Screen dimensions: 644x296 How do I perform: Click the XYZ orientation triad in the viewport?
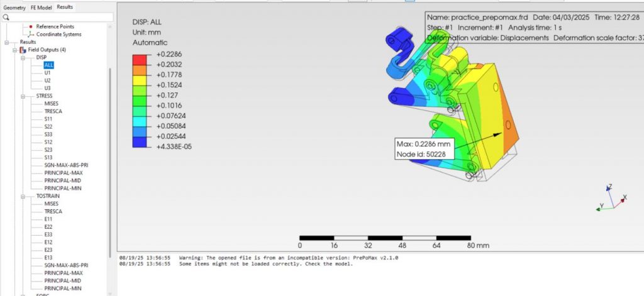(x=610, y=199)
